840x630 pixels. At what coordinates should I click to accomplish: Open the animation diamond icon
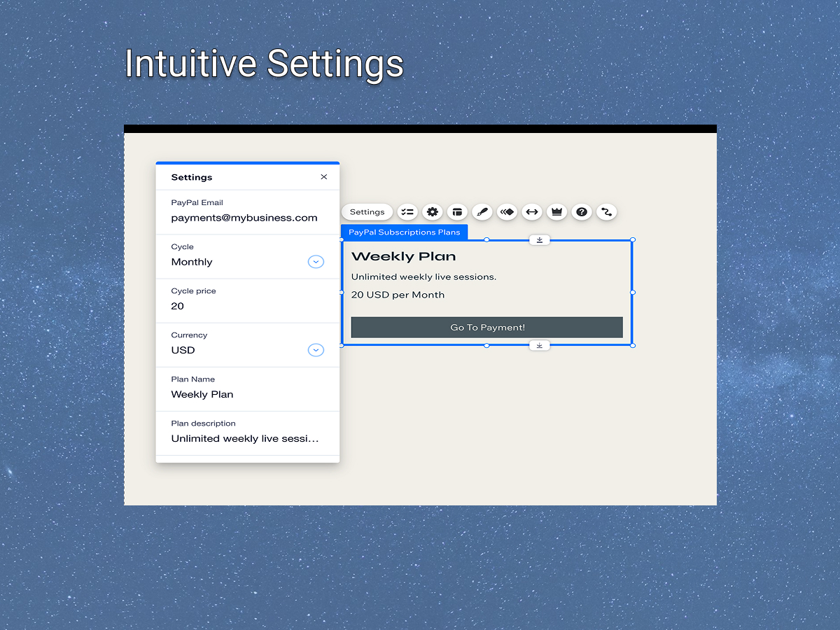(507, 212)
